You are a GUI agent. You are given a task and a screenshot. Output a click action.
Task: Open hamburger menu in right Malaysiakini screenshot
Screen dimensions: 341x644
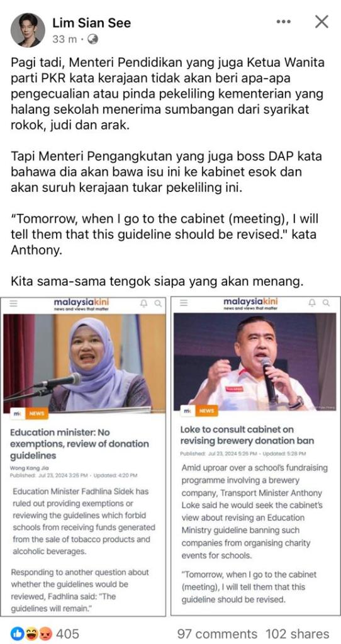tap(184, 303)
